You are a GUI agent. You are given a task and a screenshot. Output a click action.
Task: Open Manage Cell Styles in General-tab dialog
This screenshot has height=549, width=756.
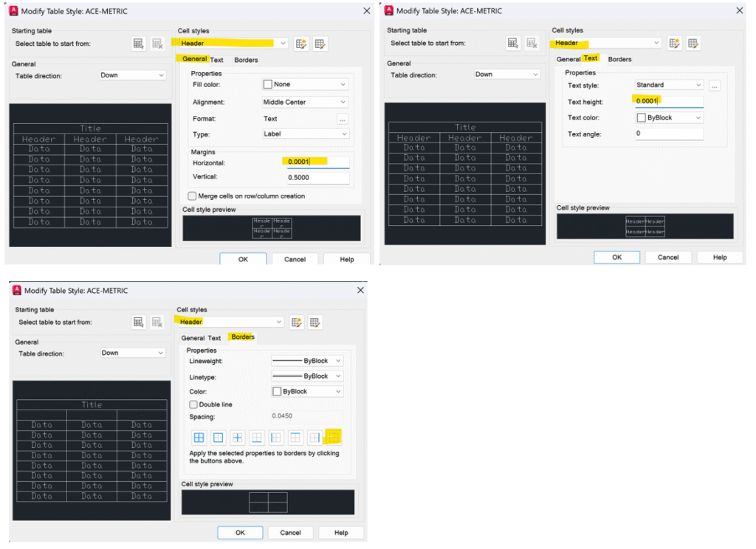click(x=320, y=44)
